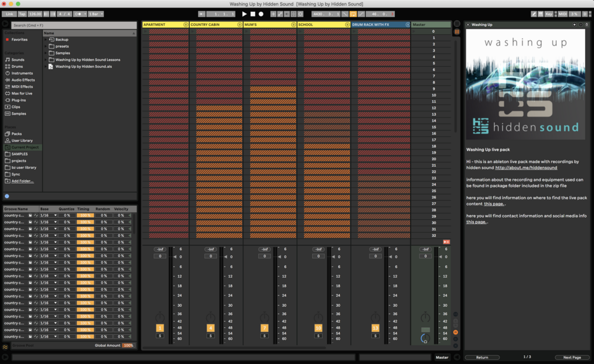Click the Re-Enable Automation arrow icon
This screenshot has height=364, width=594.
[x=287, y=14]
